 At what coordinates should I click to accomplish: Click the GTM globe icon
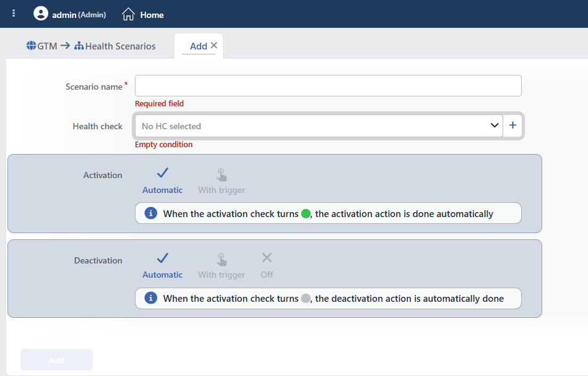[31, 46]
